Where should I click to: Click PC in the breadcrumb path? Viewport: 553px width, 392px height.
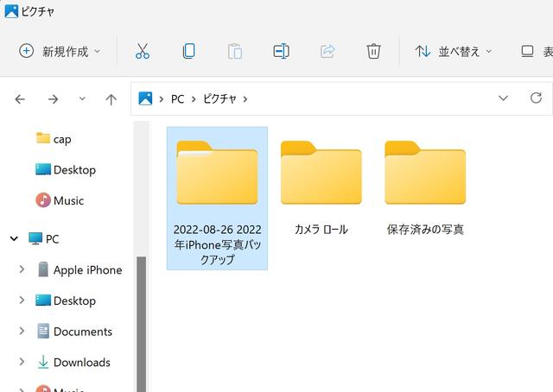(177, 99)
